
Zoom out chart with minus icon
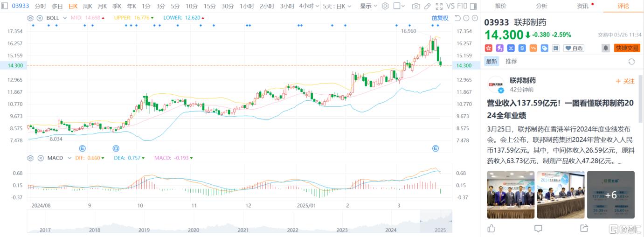point(466,18)
